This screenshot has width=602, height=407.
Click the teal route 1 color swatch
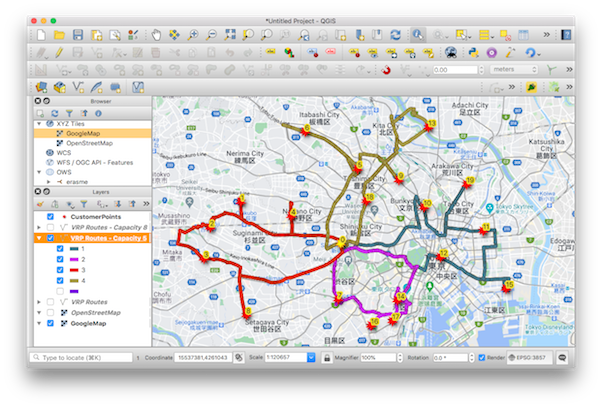click(x=74, y=249)
